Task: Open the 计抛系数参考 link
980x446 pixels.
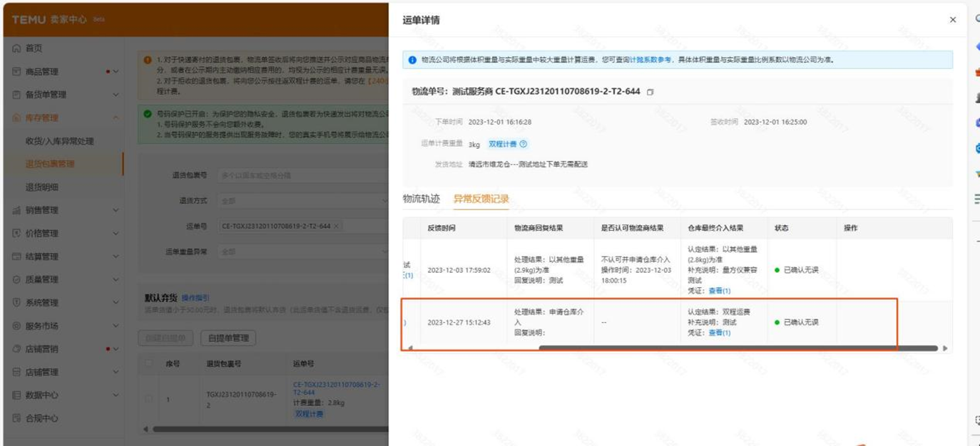Action: pos(650,60)
